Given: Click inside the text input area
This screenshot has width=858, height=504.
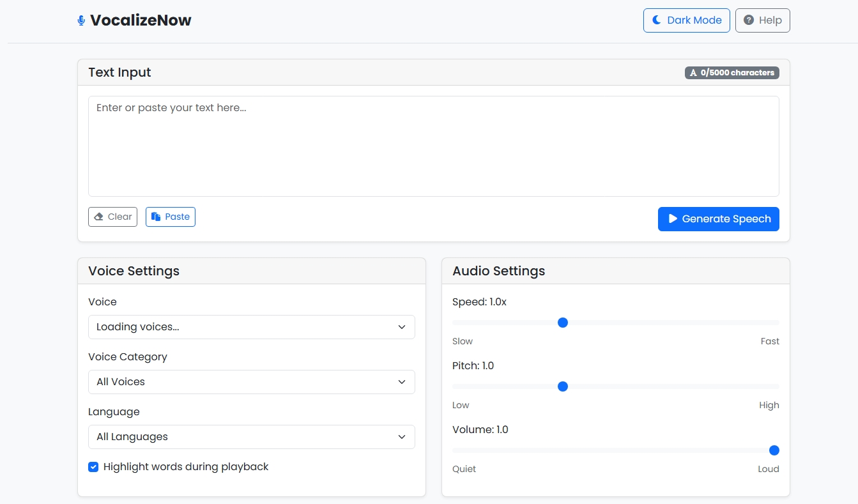Looking at the screenshot, I should tap(434, 146).
